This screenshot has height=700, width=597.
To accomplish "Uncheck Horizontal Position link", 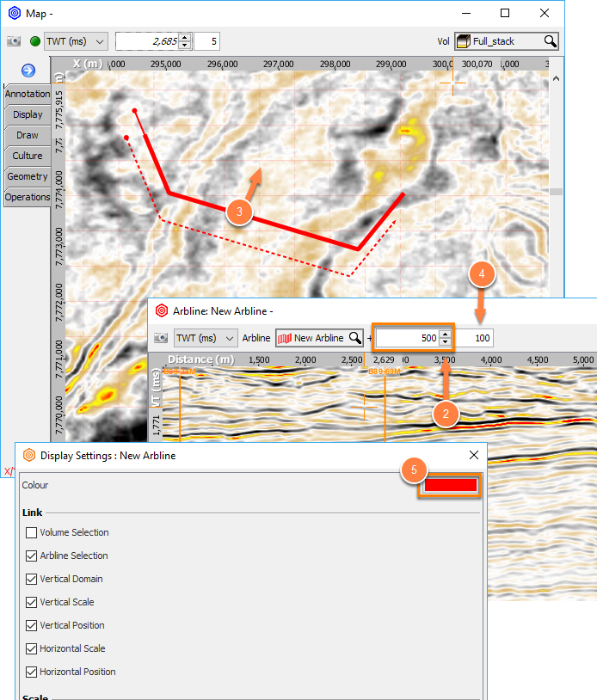I will (31, 672).
